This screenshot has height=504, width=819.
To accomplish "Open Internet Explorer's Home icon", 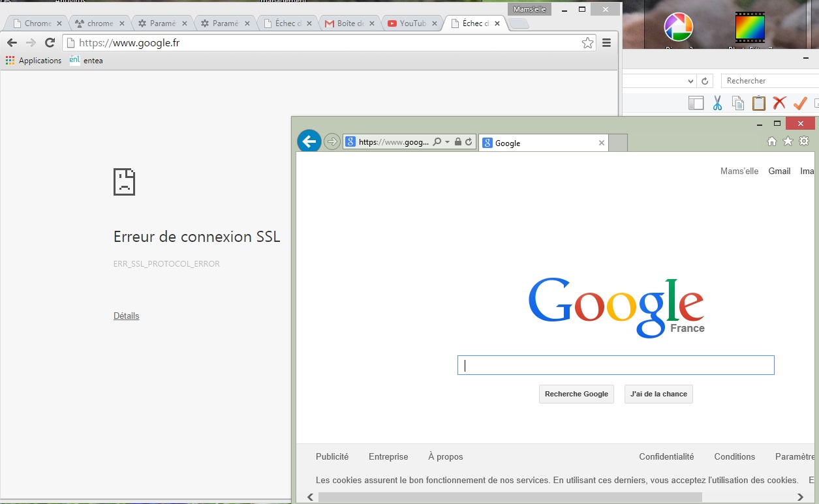I will tap(772, 141).
